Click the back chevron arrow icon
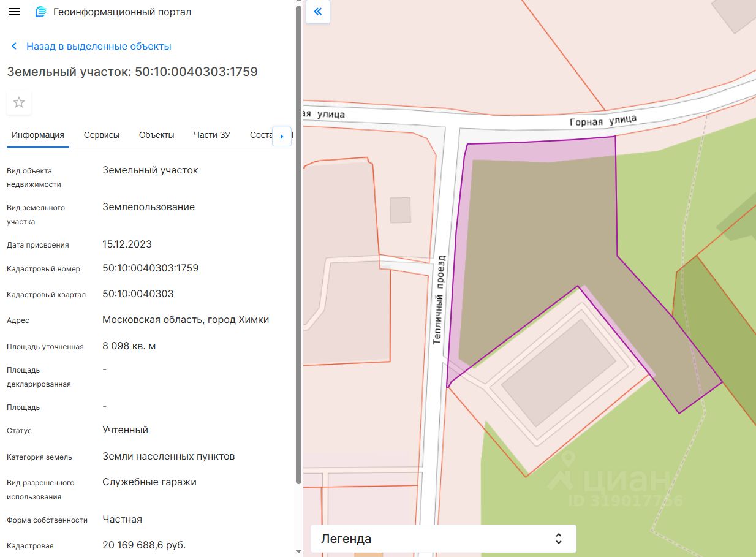Image resolution: width=756 pixels, height=557 pixels. coord(14,47)
